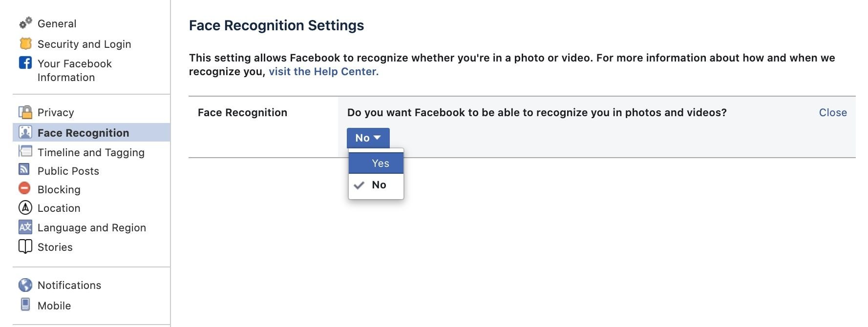This screenshot has width=868, height=327.
Task: Click the Security and Login badge icon
Action: pyautogui.click(x=25, y=43)
